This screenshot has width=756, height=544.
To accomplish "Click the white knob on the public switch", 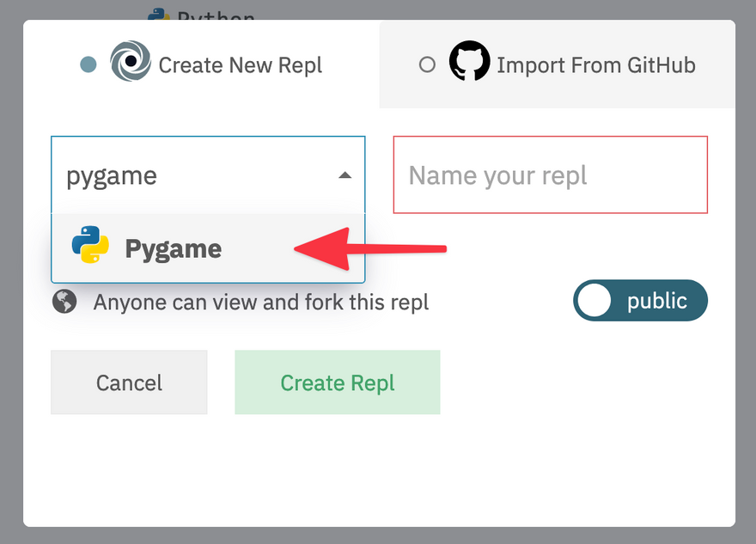I will tap(595, 301).
